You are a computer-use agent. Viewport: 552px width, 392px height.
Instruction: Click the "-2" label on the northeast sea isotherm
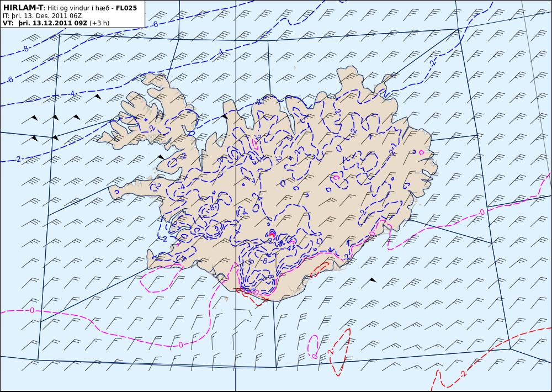pyautogui.click(x=432, y=62)
